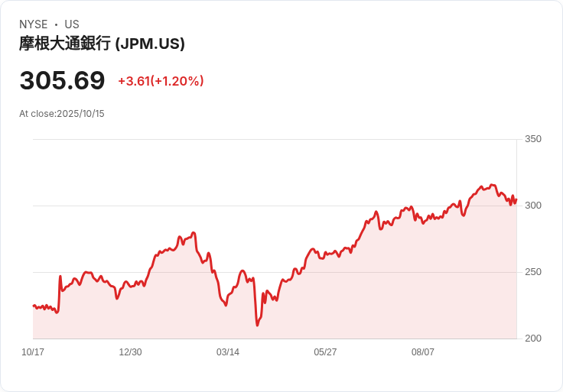Click the 250 y-axis value

(x=532, y=272)
